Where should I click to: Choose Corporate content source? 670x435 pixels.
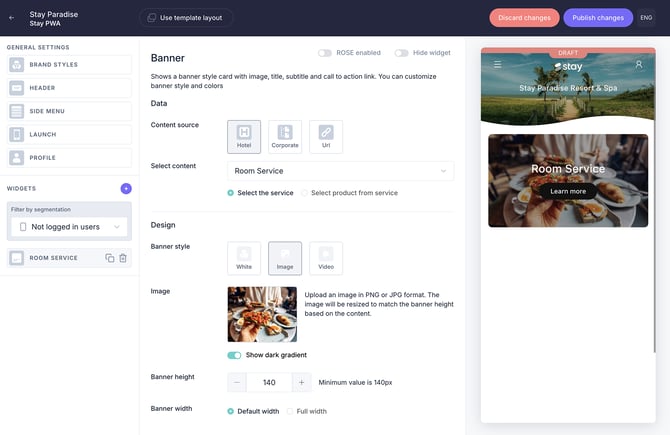285,137
